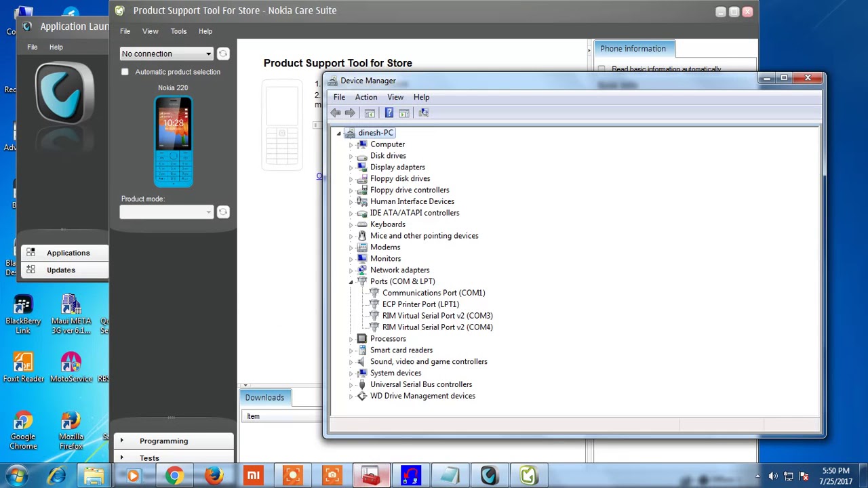Screen dimensions: 868x488
Task: Open Google Chrome desktop shortcut
Action: pyautogui.click(x=23, y=430)
